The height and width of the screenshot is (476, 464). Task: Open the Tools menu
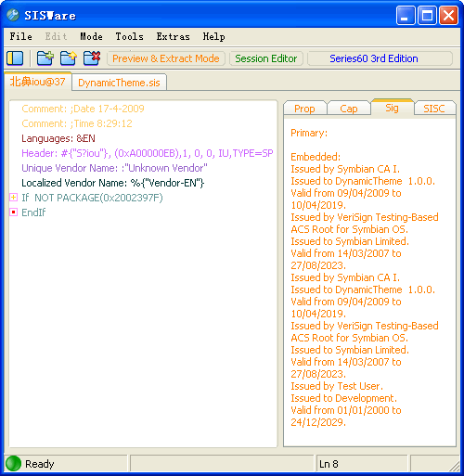[129, 36]
